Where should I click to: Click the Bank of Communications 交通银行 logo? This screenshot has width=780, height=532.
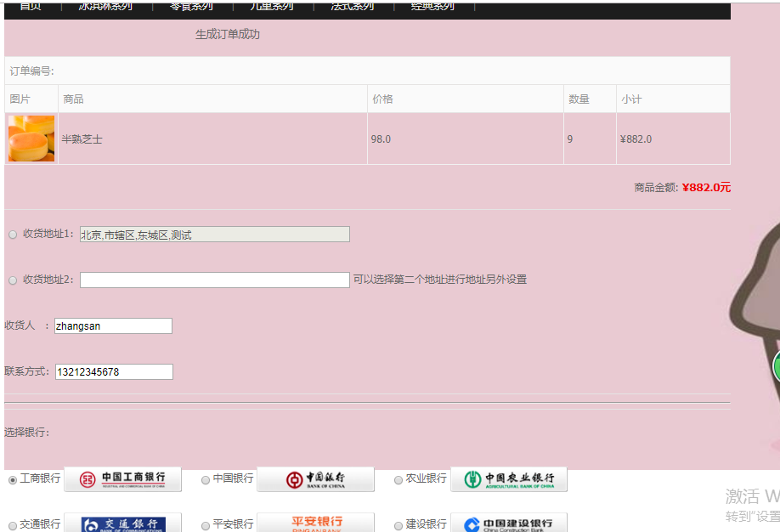click(123, 523)
